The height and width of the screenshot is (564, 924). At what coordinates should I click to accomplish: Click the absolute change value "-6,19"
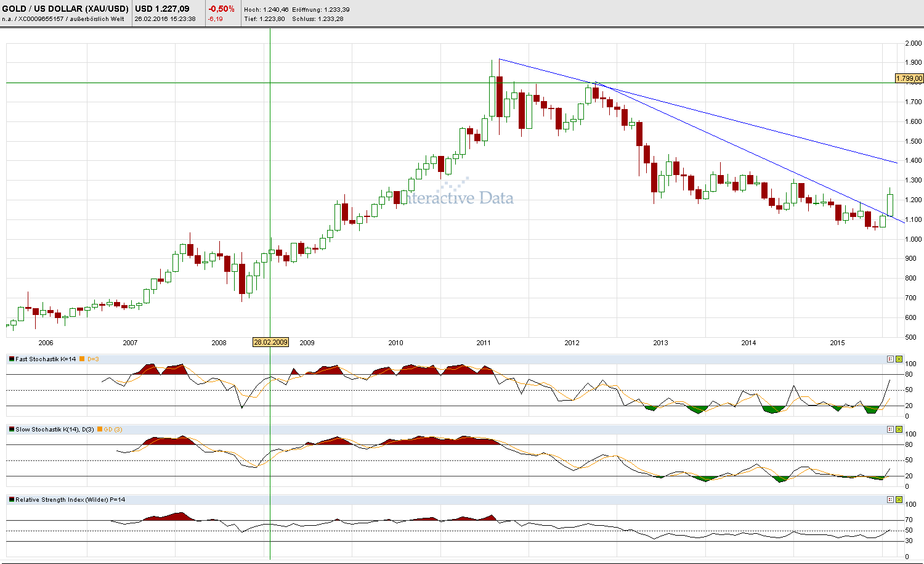click(x=216, y=18)
